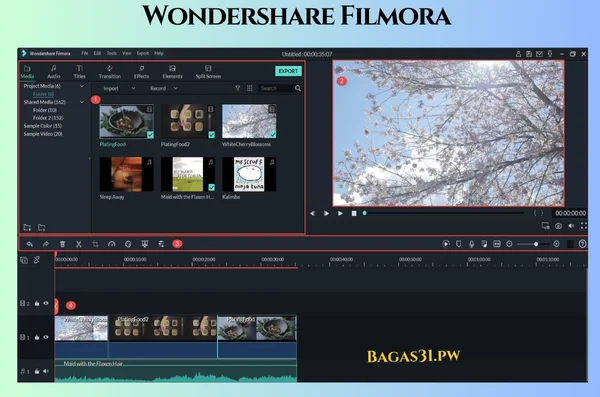
Task: Collapse the Project Media tree item
Action: pyautogui.click(x=82, y=86)
